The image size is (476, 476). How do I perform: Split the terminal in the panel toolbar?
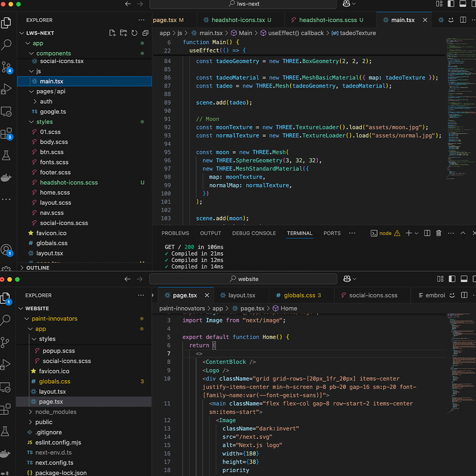tap(427, 233)
